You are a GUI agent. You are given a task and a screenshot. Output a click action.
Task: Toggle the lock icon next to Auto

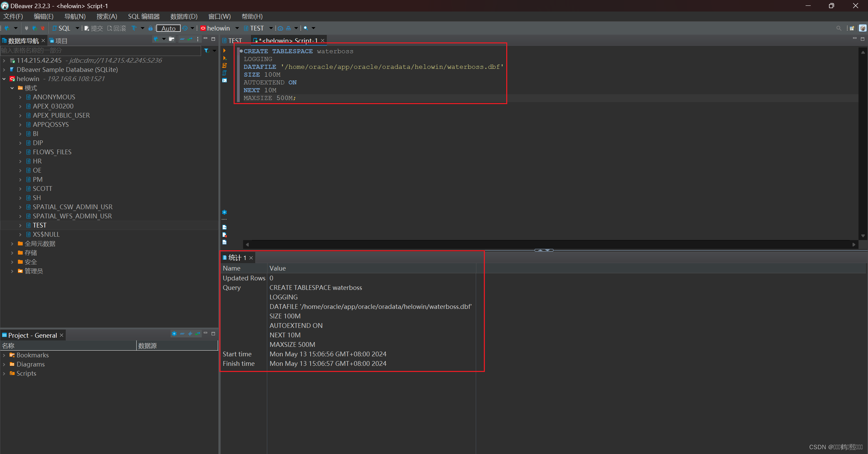point(150,28)
